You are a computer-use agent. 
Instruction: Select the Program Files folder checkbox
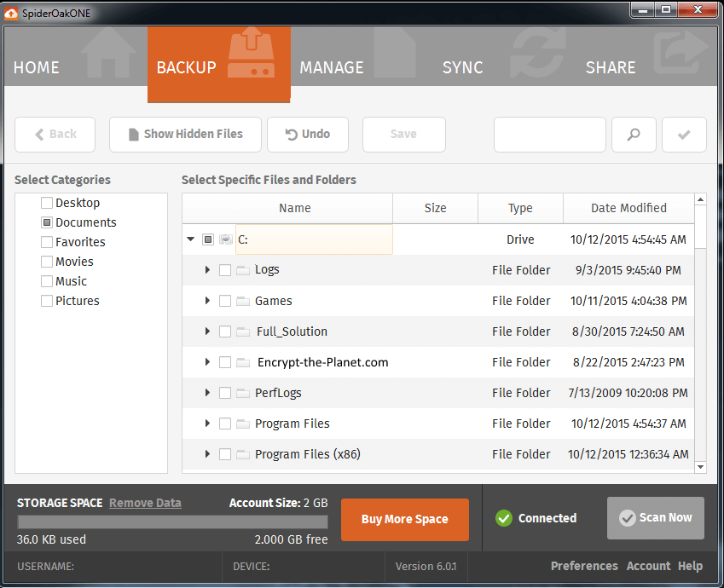tap(225, 424)
